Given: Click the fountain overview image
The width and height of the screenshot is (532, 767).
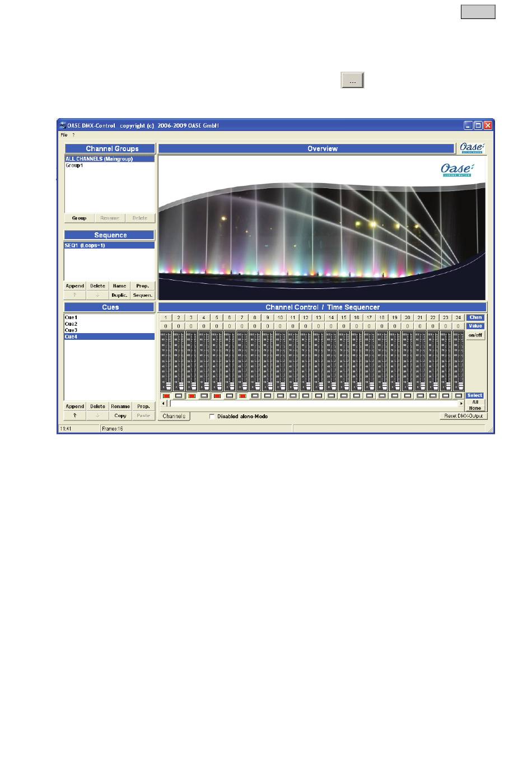Looking at the screenshot, I should pos(323,228).
